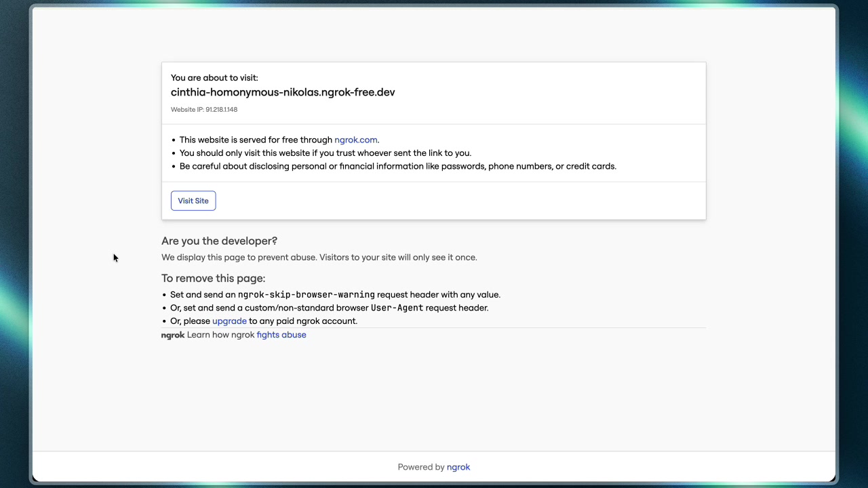Click the heading Are you the developer?
This screenshot has width=868, height=488.
coord(219,241)
